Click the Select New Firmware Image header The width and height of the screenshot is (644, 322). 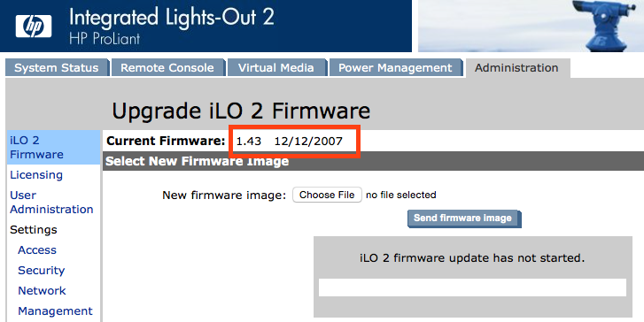(x=198, y=161)
